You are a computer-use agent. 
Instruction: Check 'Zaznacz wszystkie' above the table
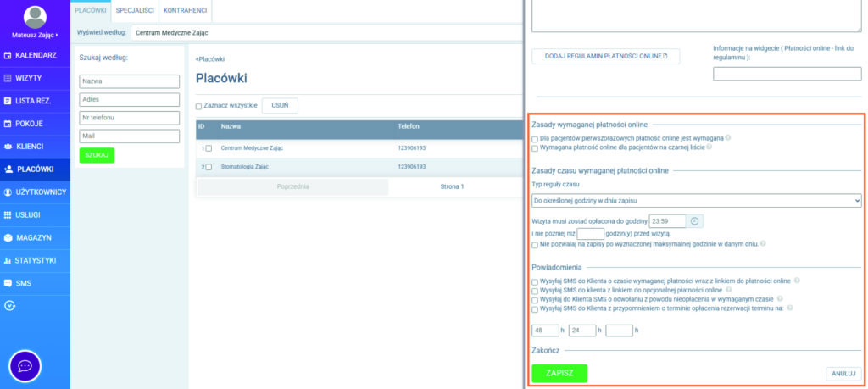[199, 107]
